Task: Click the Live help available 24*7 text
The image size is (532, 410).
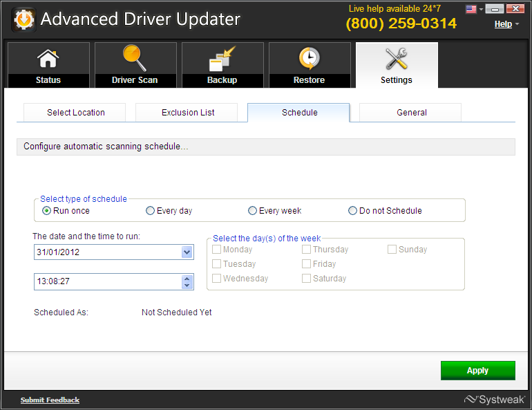Action: coord(395,8)
